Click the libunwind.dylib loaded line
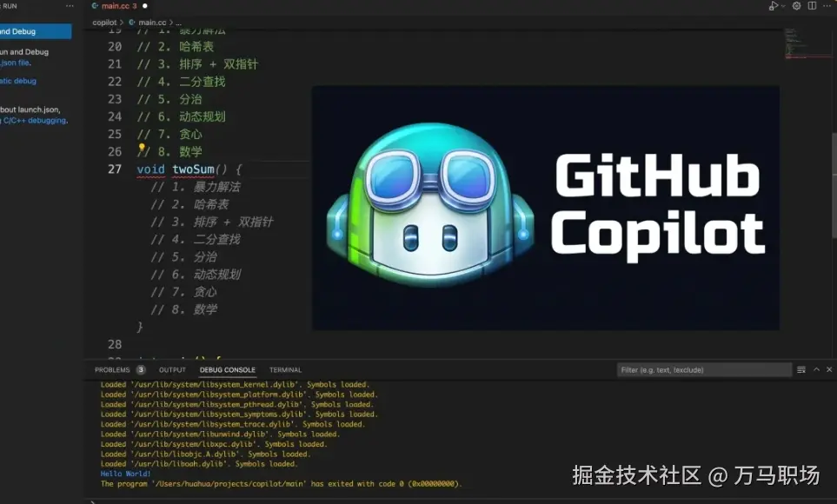This screenshot has width=837, height=504. tap(220, 434)
